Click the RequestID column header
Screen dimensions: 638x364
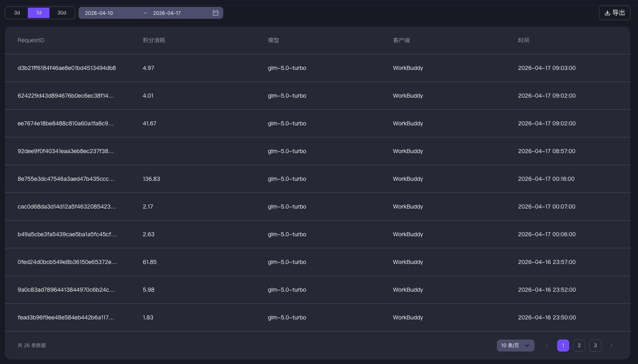[x=31, y=40]
